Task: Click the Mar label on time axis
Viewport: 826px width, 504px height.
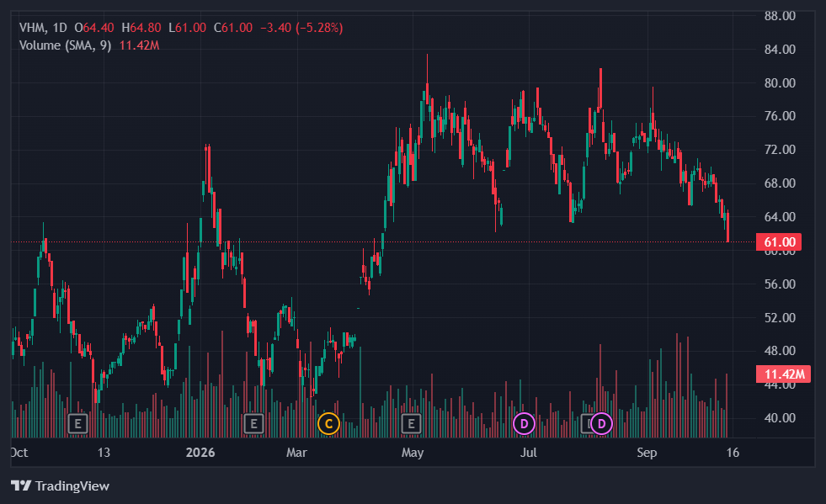Action: point(296,453)
